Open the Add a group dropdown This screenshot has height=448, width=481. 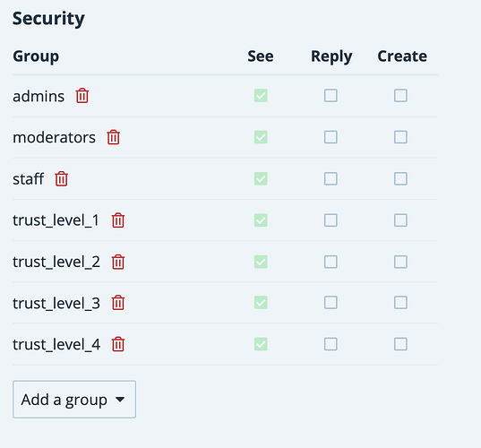coord(74,400)
